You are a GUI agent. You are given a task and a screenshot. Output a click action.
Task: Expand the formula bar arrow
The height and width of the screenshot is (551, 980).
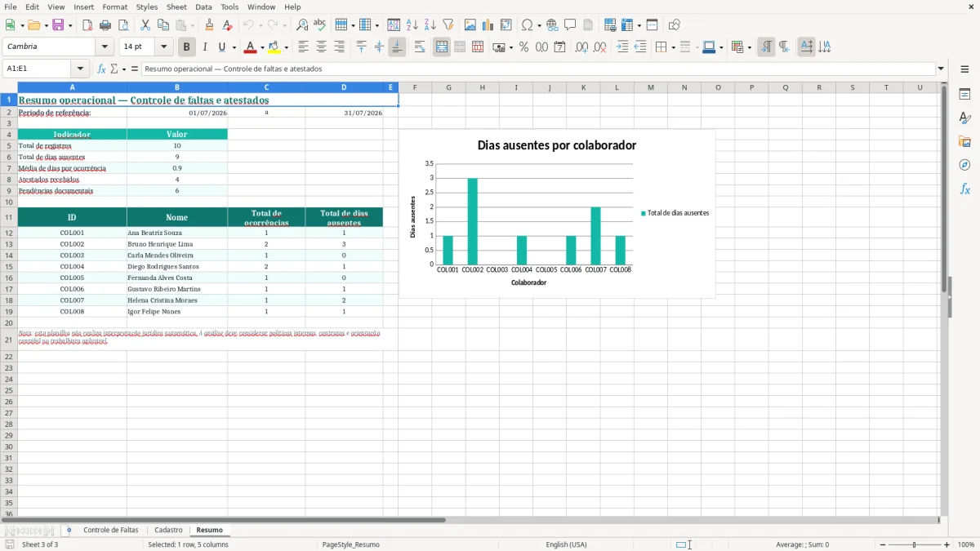tap(941, 69)
